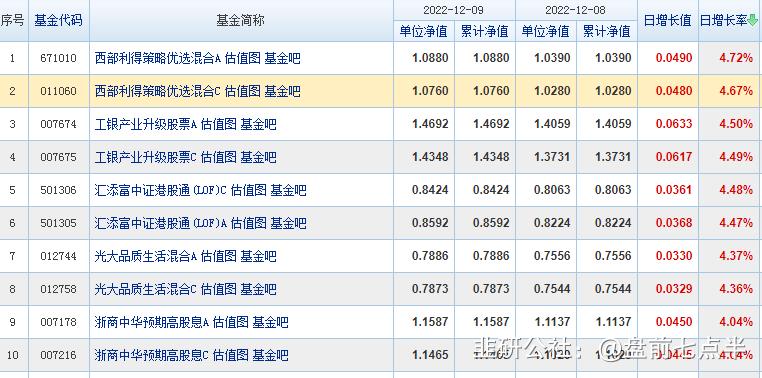Click the 日增长值 column header
762x378 pixels.
[x=667, y=20]
